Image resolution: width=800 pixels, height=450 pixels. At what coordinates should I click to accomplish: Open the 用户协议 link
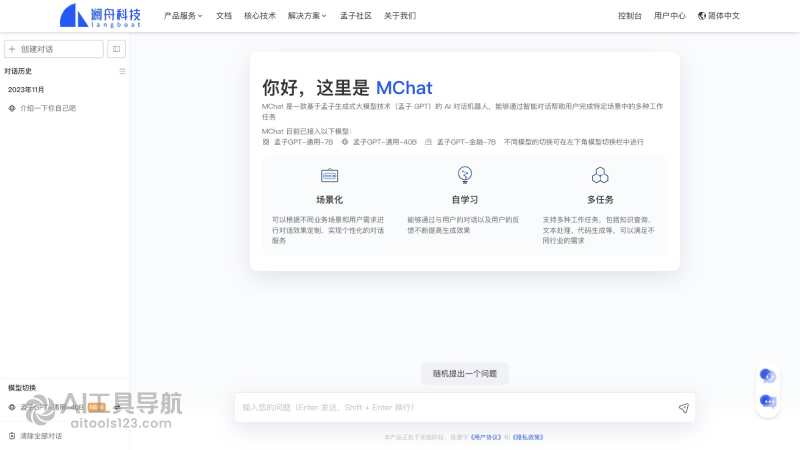tap(486, 437)
